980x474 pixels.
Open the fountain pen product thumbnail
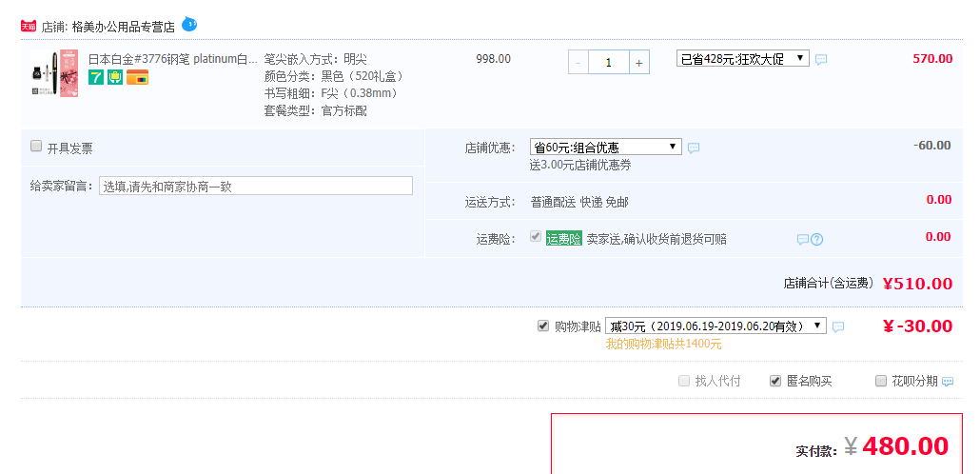point(53,73)
